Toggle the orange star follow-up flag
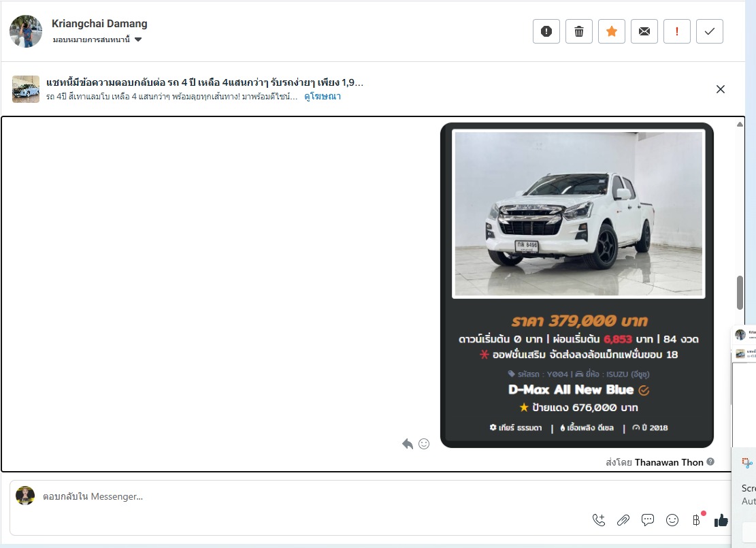The image size is (756, 548). tap(612, 31)
